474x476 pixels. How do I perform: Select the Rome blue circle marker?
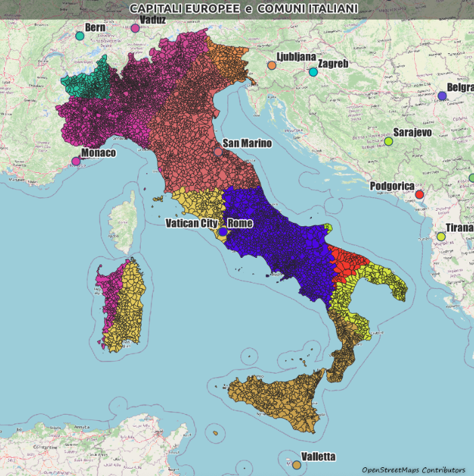223,231
